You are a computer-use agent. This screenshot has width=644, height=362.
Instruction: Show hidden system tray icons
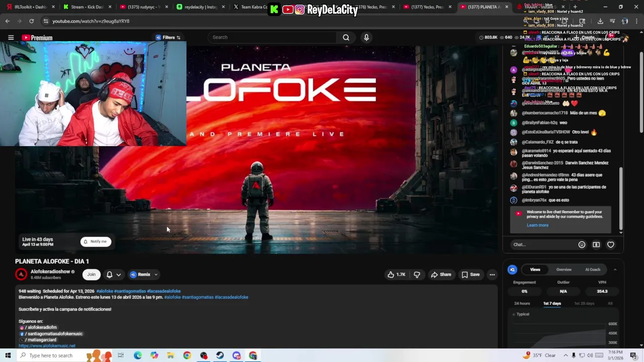click(x=566, y=355)
